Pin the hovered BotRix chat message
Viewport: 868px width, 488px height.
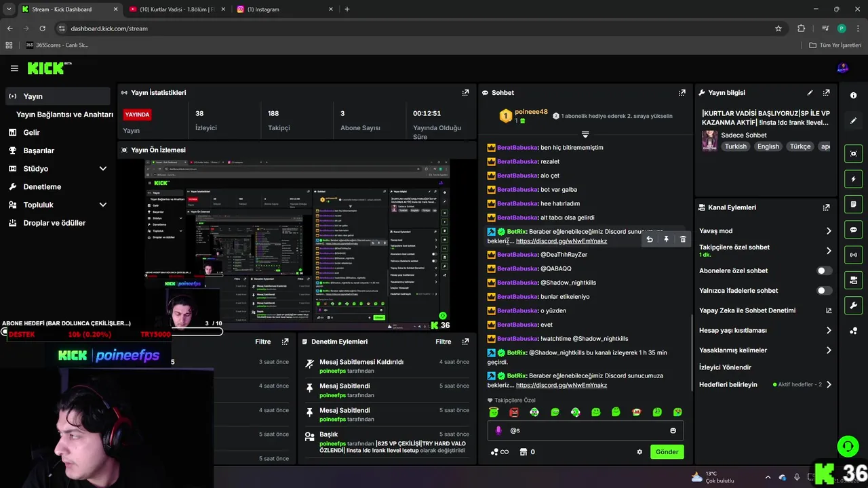tap(666, 239)
